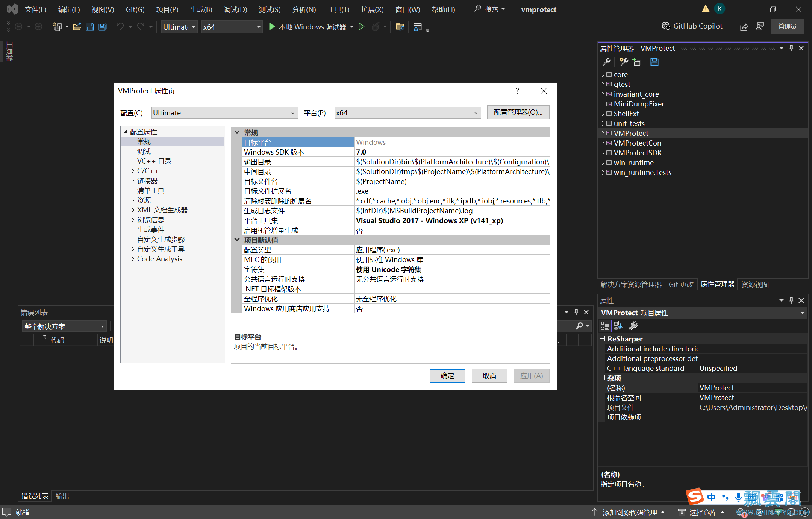Image resolution: width=812 pixels, height=519 pixels.
Task: Click the Navigate Back arrow icon
Action: 18,27
